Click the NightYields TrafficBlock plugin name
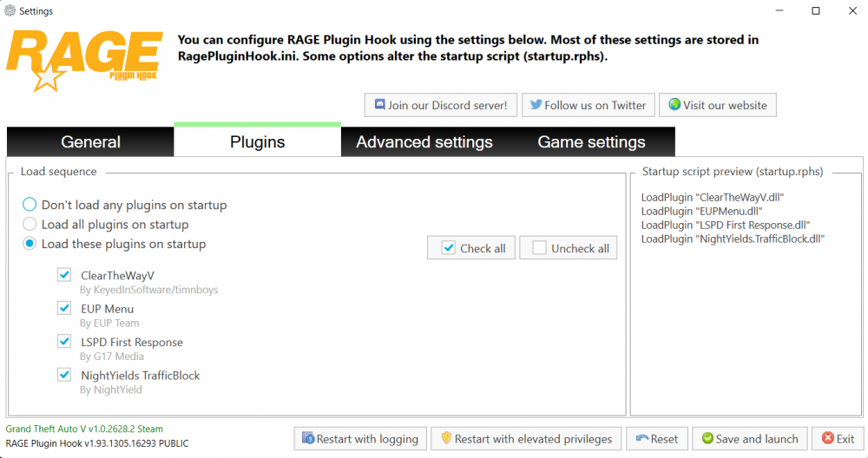Screen dimensions: 868x458 click(140, 375)
